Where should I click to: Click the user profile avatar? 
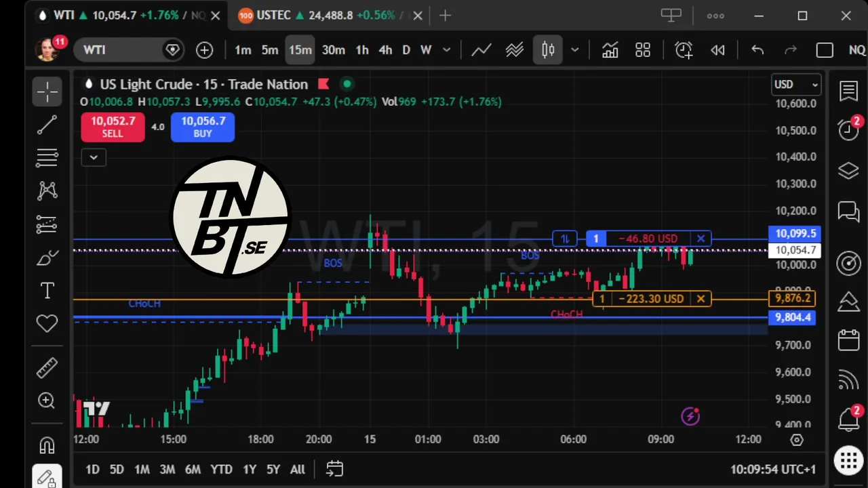click(47, 49)
